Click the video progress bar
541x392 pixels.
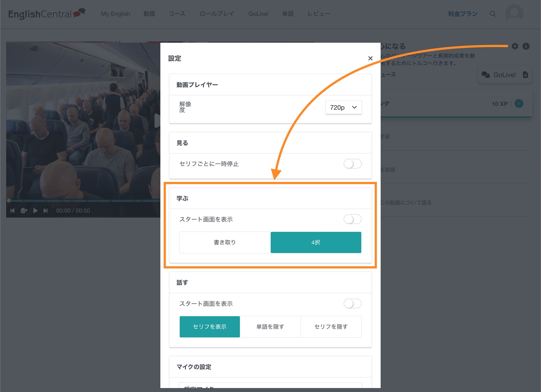click(x=83, y=201)
